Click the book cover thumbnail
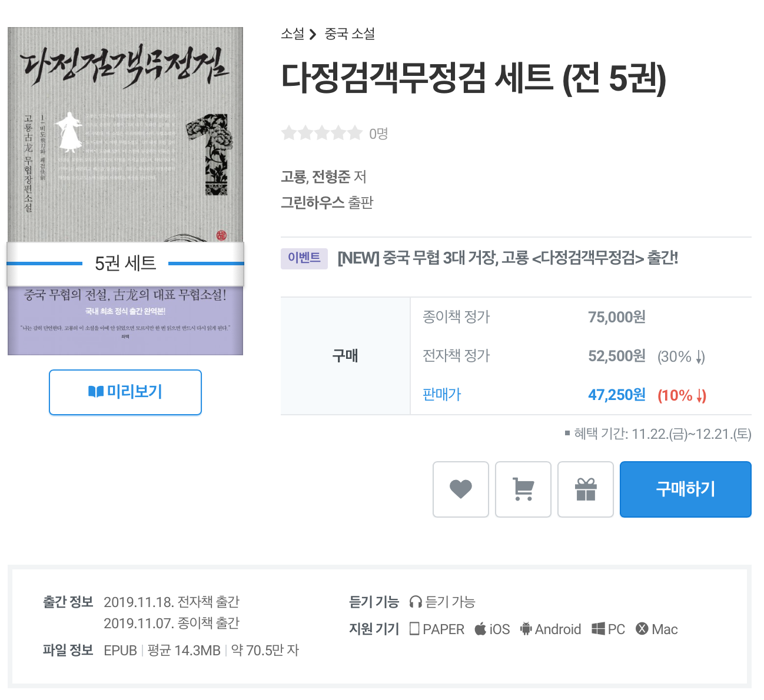The image size is (764, 700). pos(125,191)
